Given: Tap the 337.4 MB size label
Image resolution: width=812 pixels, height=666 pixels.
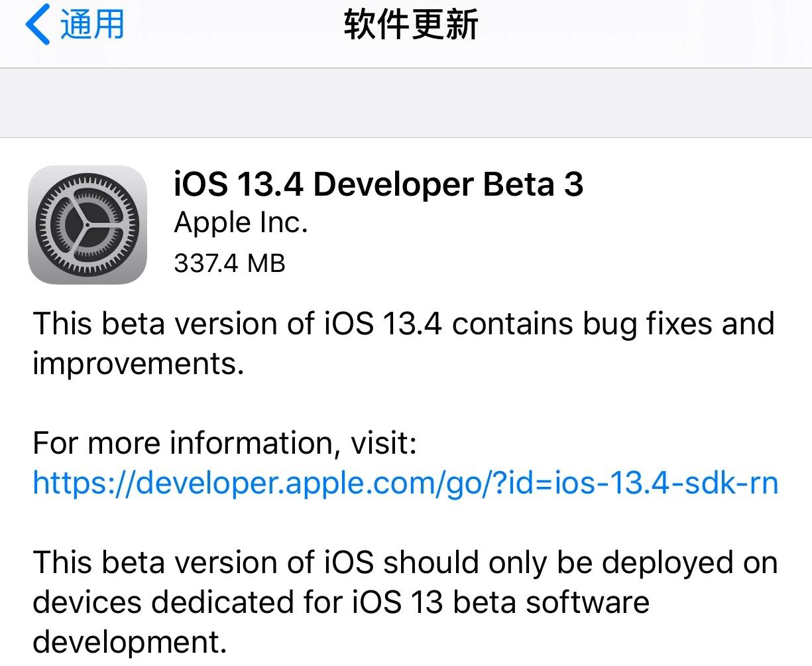Looking at the screenshot, I should [229, 263].
